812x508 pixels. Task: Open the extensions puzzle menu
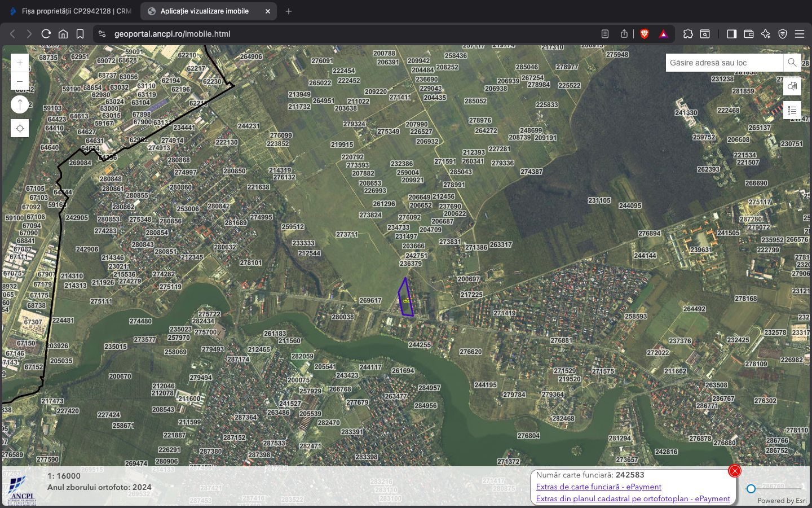coord(688,34)
